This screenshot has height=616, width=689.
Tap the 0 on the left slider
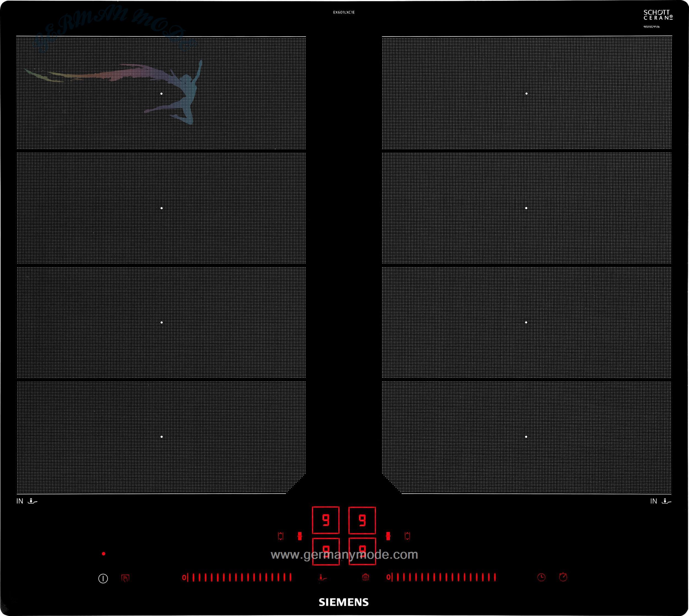click(184, 577)
